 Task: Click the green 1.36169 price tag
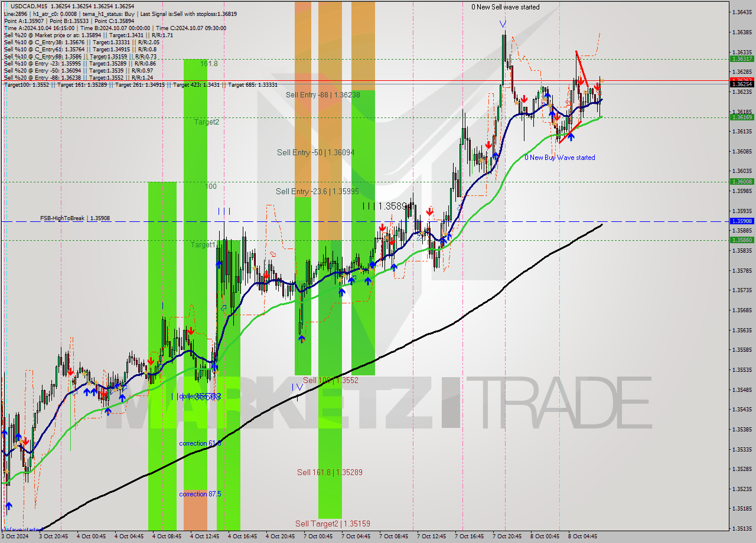742,117
